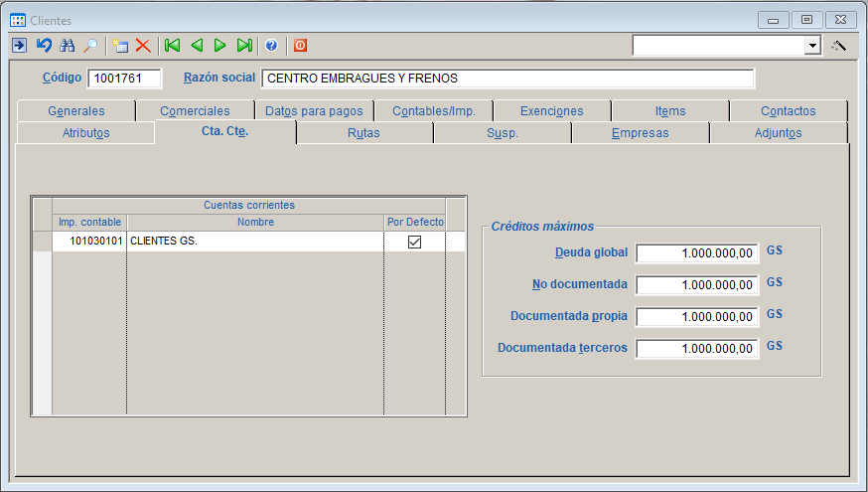Create a new record using toolbar icon

pyautogui.click(x=120, y=46)
